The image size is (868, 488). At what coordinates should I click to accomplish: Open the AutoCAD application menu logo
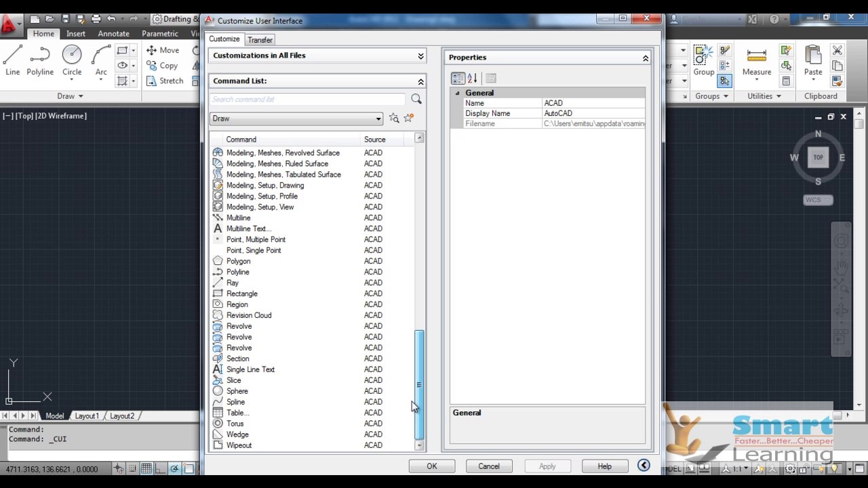tap(9, 26)
